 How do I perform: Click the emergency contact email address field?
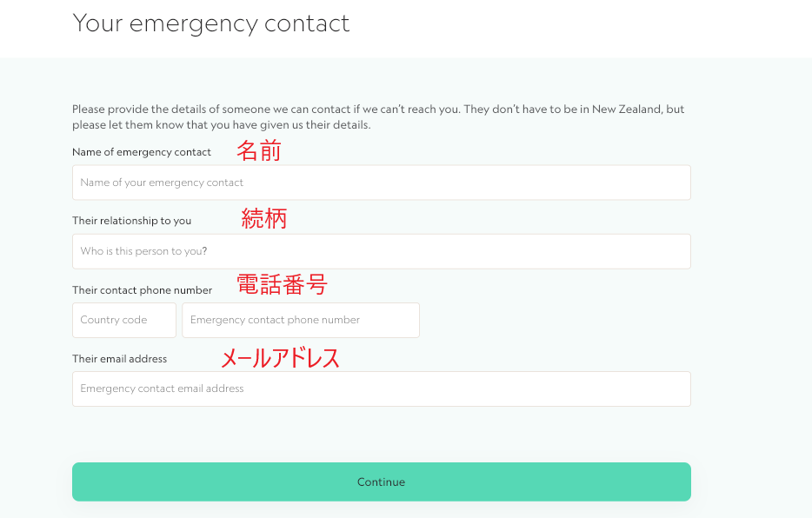(381, 388)
